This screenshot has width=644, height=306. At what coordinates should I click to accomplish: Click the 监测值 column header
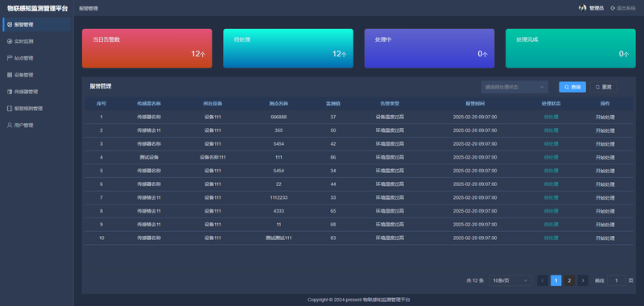coord(333,104)
